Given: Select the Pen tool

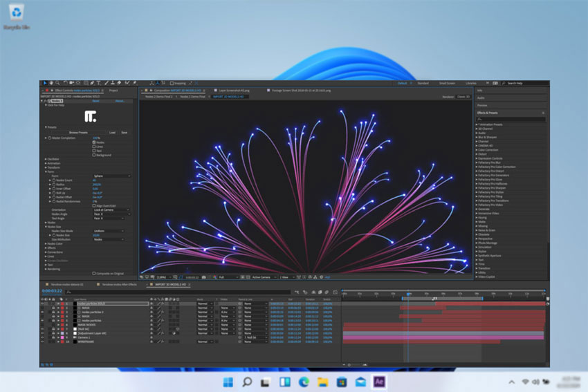Looking at the screenshot, I should click(92, 83).
